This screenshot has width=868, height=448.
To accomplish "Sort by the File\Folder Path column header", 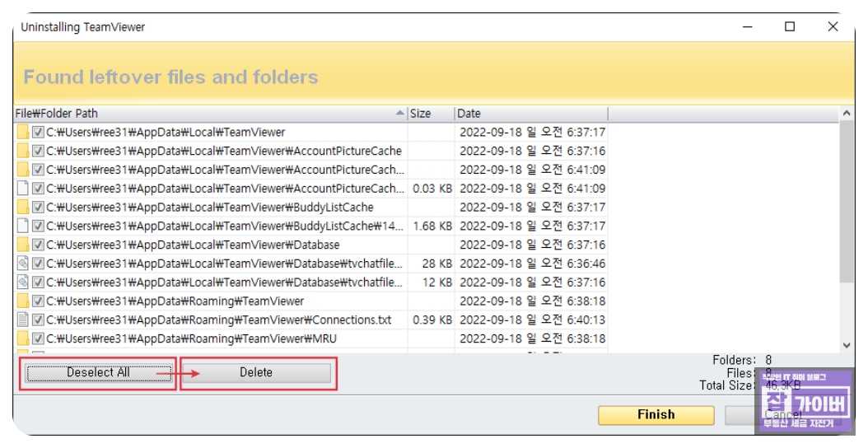I will coord(210,114).
